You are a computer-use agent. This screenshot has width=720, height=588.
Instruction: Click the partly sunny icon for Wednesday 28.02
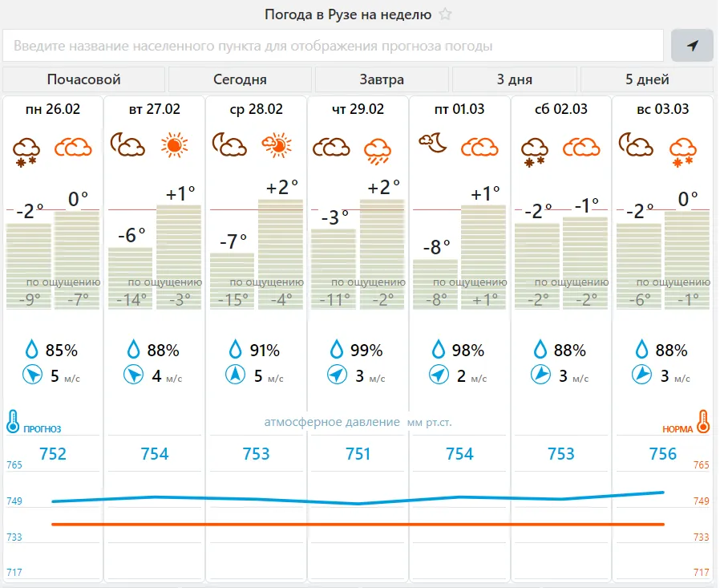coord(276,145)
